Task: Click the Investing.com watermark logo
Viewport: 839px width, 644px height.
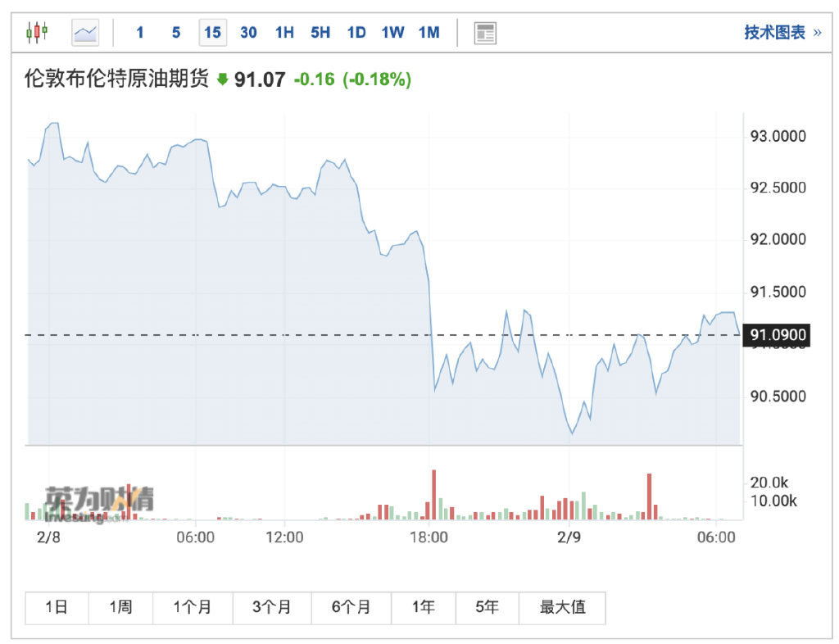Action: point(100,503)
